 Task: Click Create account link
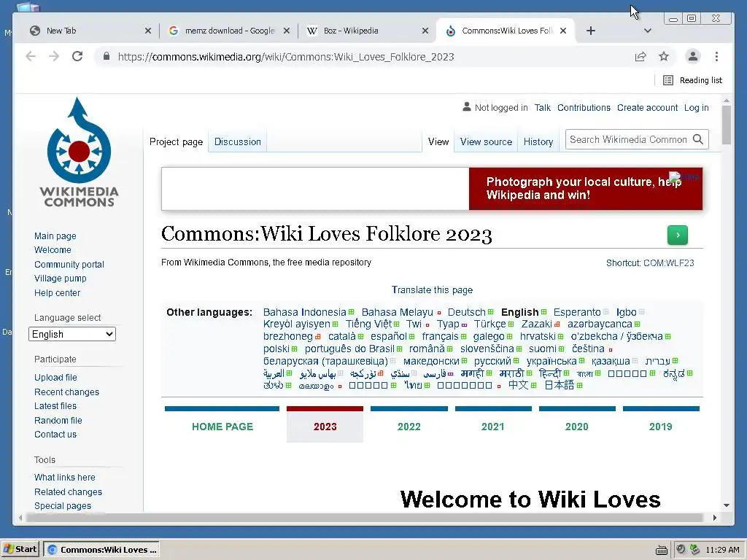pyautogui.click(x=647, y=108)
